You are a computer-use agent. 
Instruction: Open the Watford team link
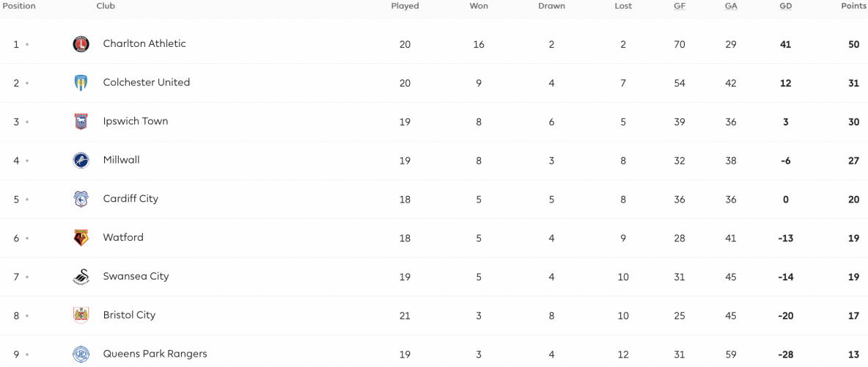tap(123, 237)
